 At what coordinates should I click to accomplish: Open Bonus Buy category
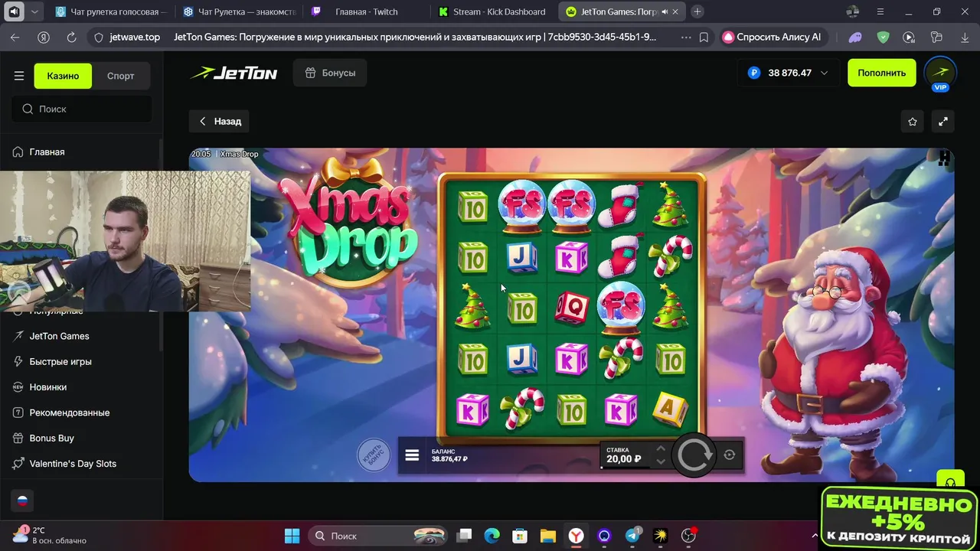51,438
